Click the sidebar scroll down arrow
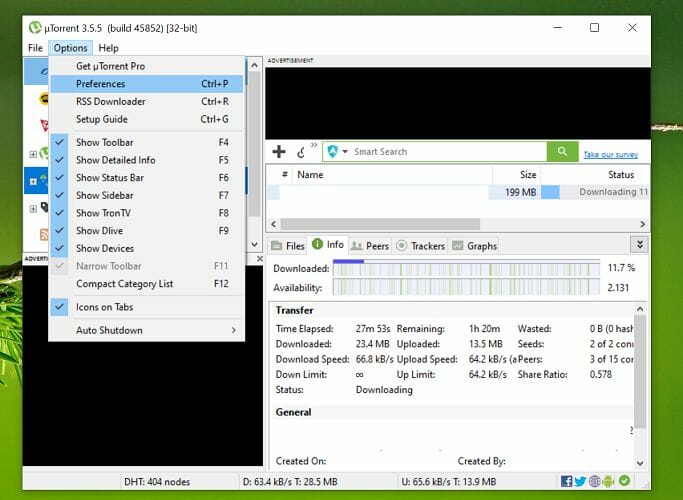The image size is (683, 500). (255, 245)
